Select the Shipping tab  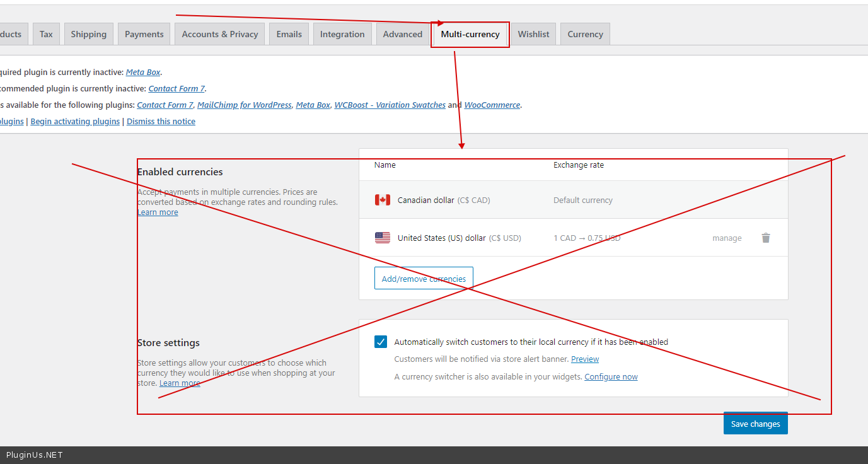point(88,34)
